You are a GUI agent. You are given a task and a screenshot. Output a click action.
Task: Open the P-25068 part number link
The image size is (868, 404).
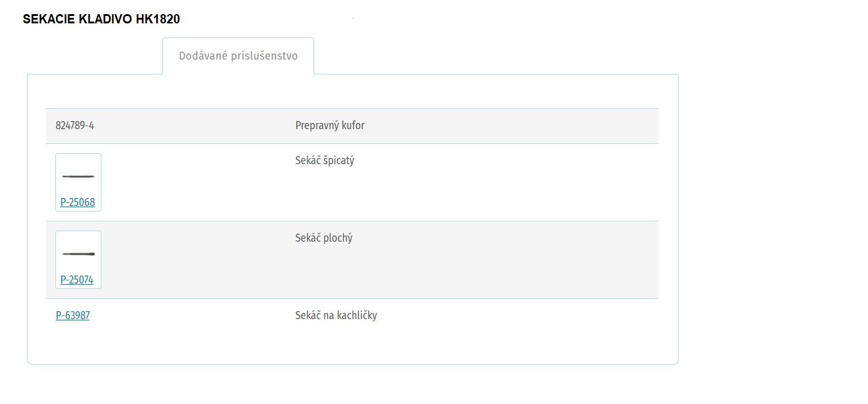[77, 202]
